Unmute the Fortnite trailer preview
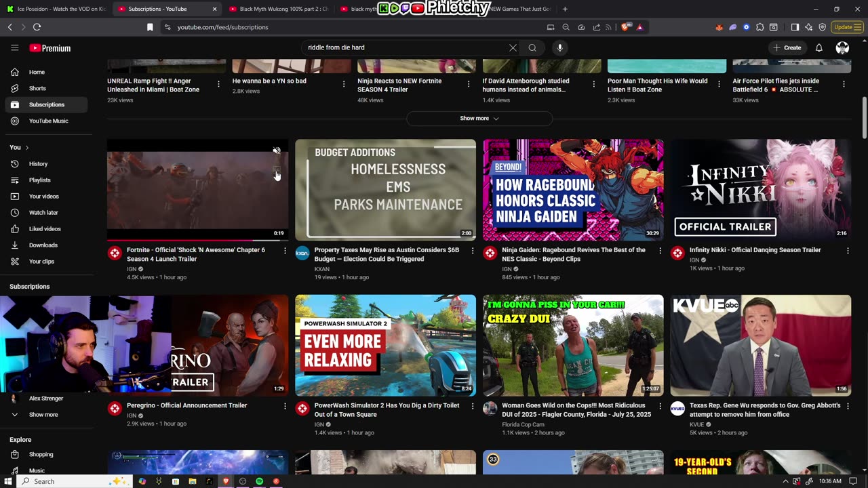 [277, 150]
